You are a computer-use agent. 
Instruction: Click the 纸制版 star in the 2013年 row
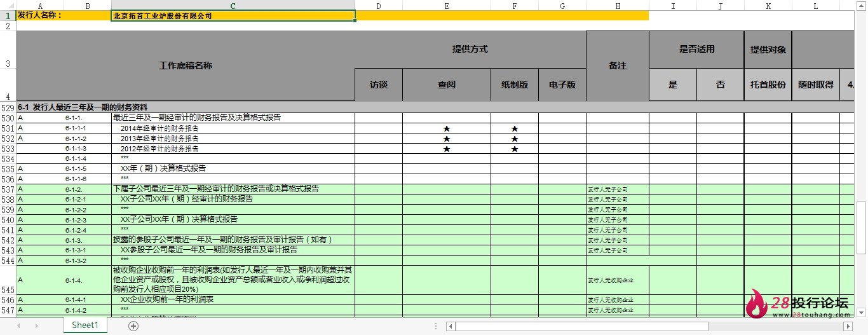(515, 139)
